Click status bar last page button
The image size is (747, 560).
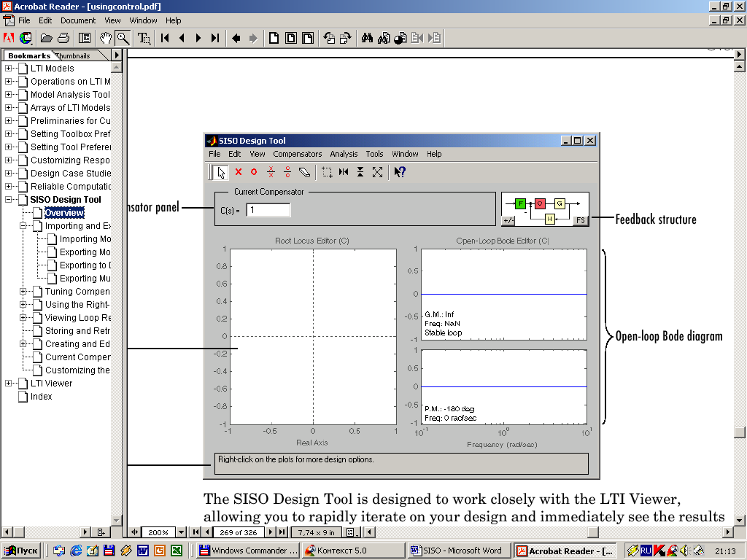tap(282, 532)
